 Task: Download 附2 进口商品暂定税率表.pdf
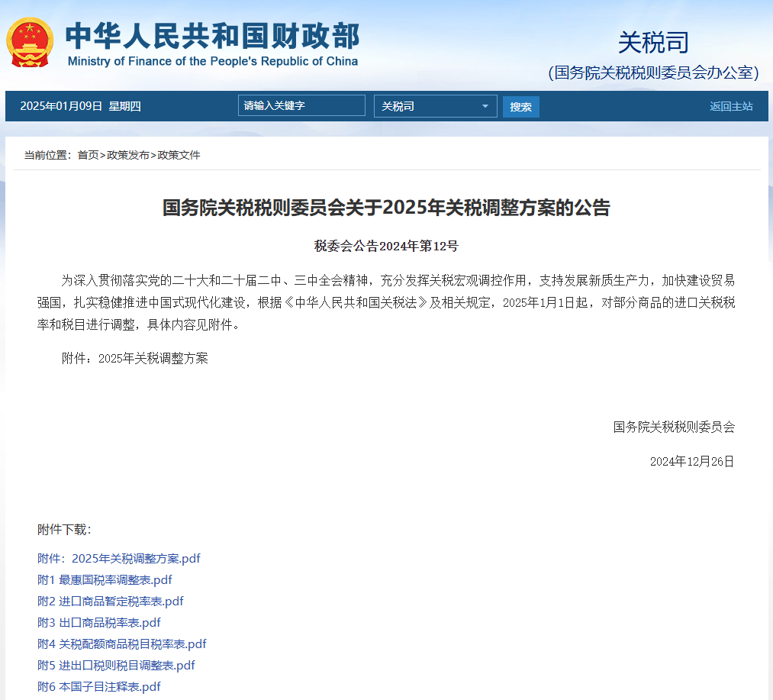tap(110, 601)
